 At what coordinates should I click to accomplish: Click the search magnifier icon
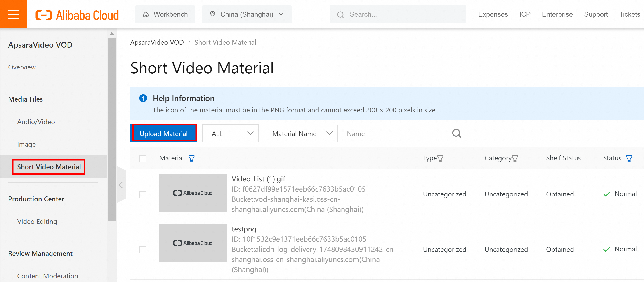click(456, 133)
